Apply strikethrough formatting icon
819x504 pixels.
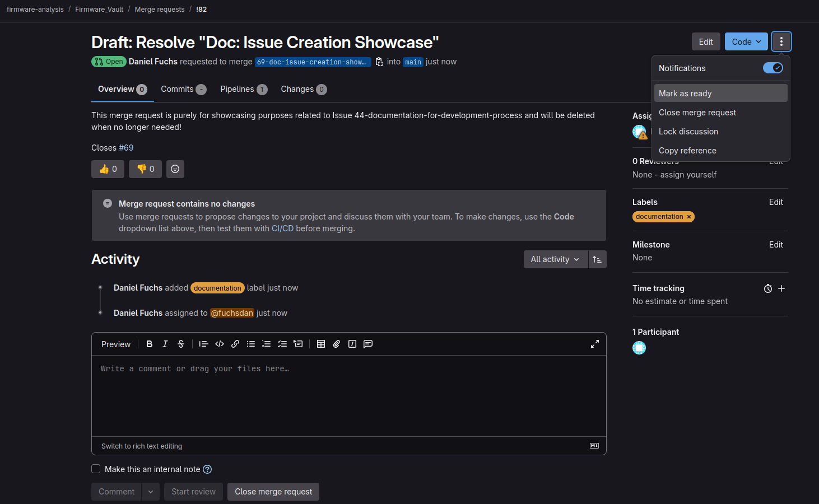pos(181,344)
